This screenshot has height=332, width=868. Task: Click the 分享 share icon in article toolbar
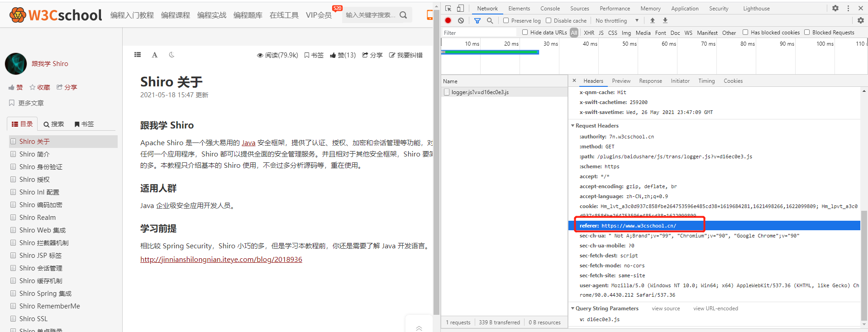point(365,55)
